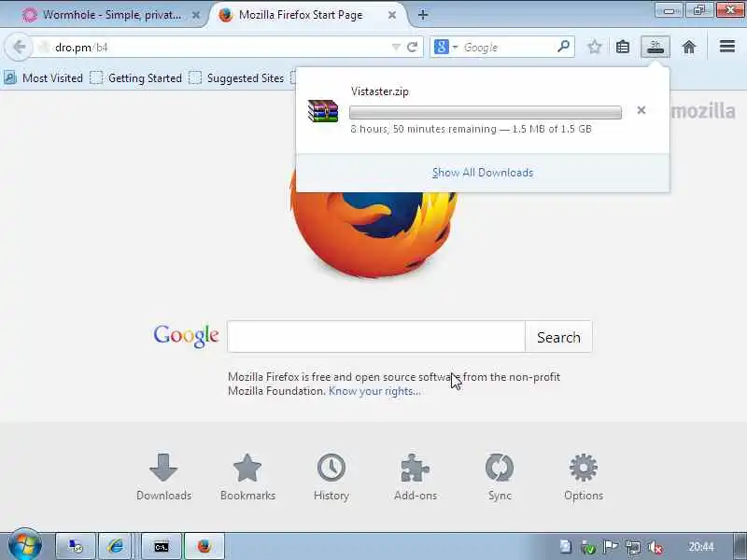
Task: Click the address bar showing dro.pm/b4
Action: (x=215, y=48)
